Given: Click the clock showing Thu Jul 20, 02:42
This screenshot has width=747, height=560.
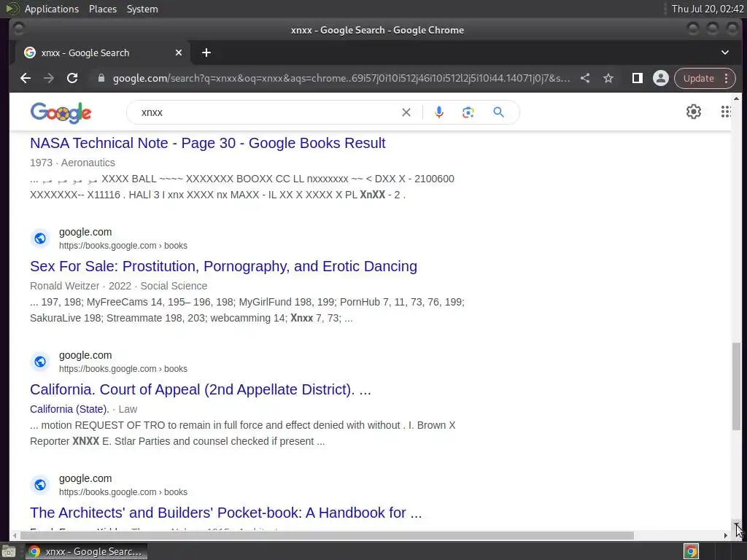Looking at the screenshot, I should tap(708, 9).
